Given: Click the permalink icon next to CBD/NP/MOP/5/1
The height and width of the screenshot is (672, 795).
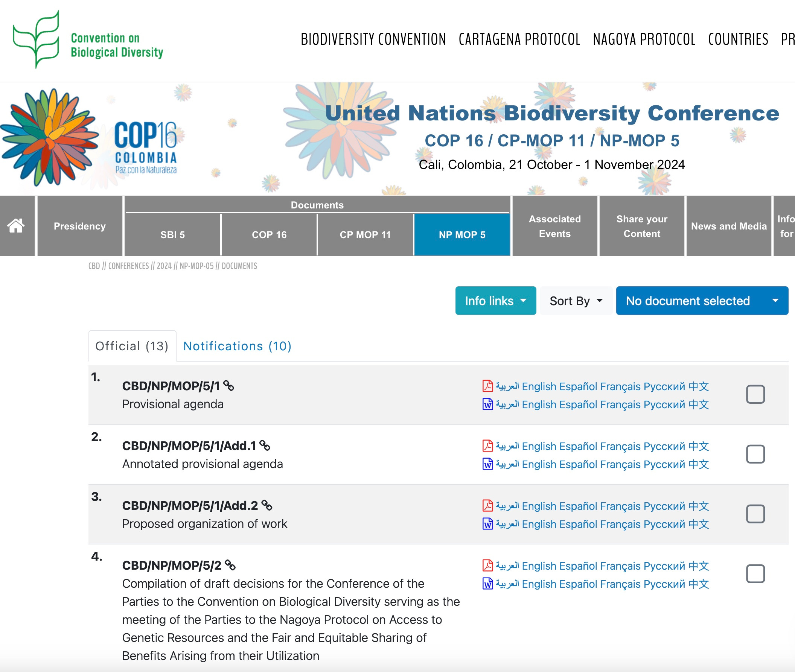Looking at the screenshot, I should 228,386.
